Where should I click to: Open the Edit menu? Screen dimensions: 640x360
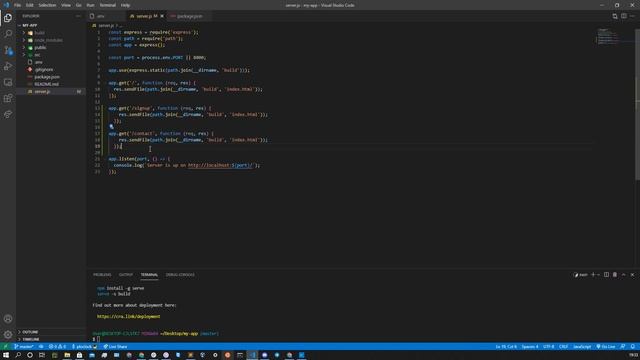(x=30, y=5)
